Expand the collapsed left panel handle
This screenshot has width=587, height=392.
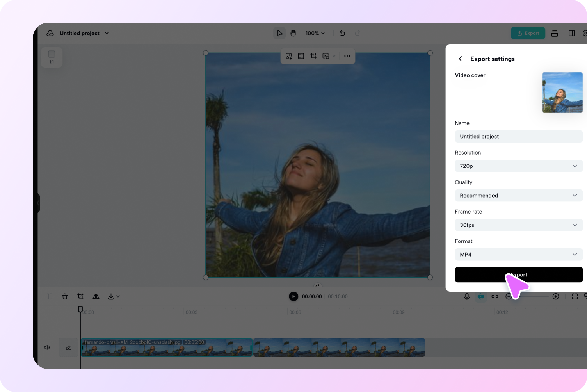(38, 203)
